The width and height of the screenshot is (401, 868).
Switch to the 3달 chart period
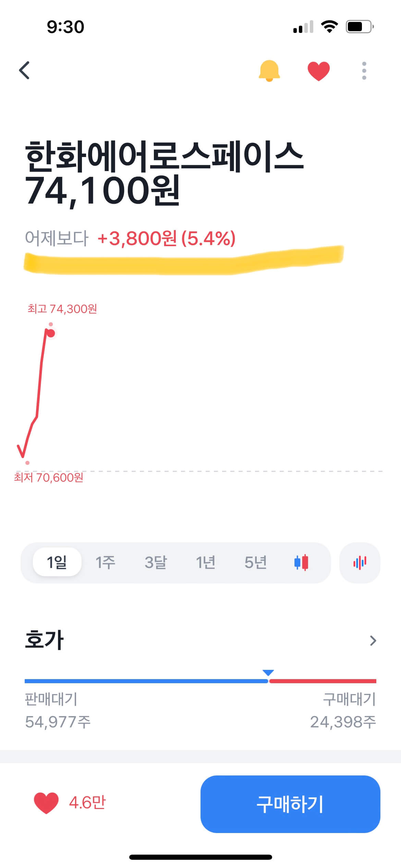pos(156,563)
